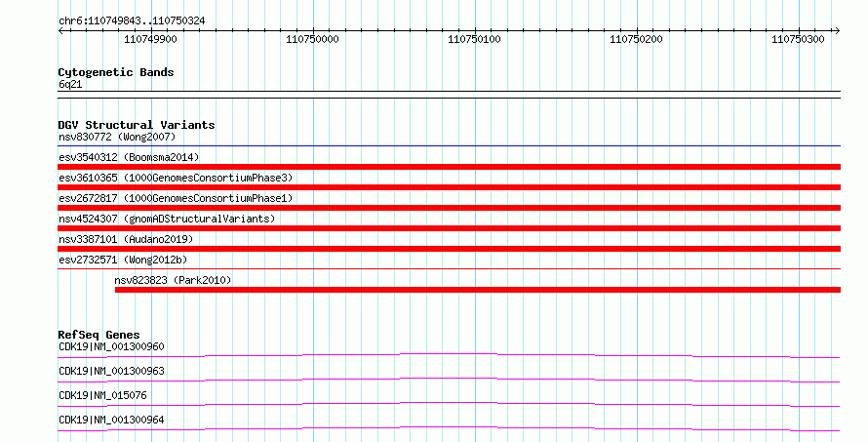The height and width of the screenshot is (442, 868).
Task: Click ruler position 110750300
Action: (798, 39)
